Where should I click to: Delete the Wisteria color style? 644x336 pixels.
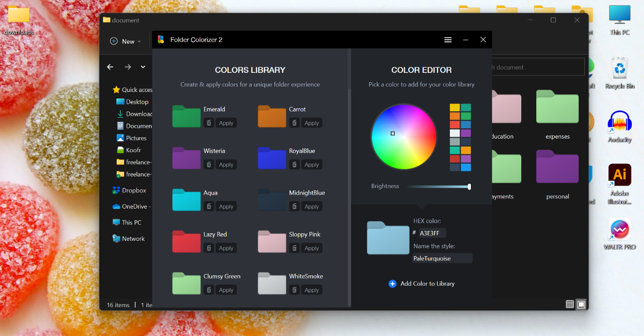click(209, 164)
